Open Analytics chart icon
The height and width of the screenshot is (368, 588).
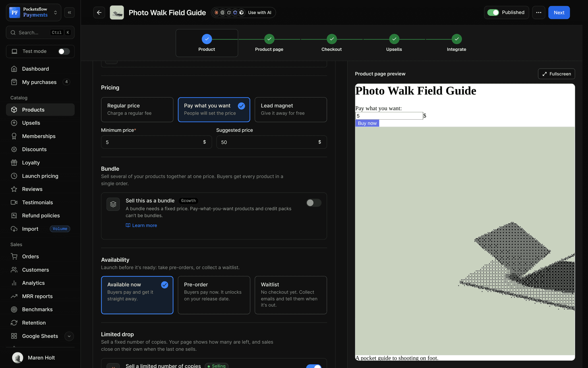[14, 283]
